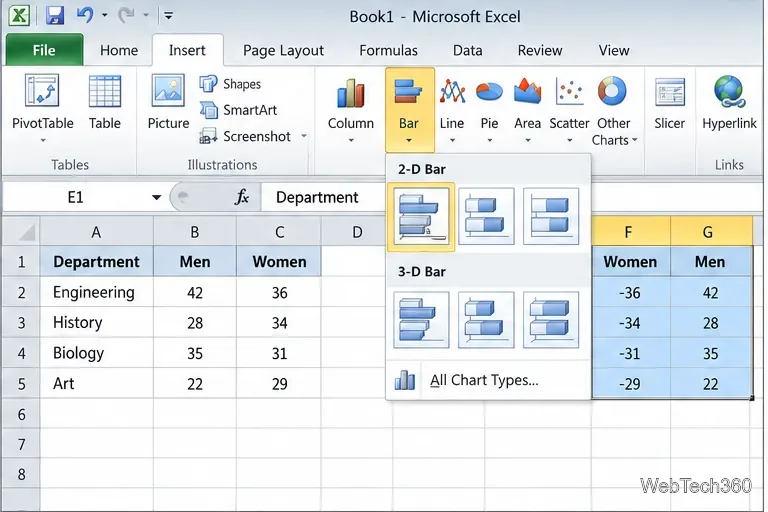Click the Excel application icon in title bar
The width and height of the screenshot is (768, 512).
pyautogui.click(x=19, y=16)
